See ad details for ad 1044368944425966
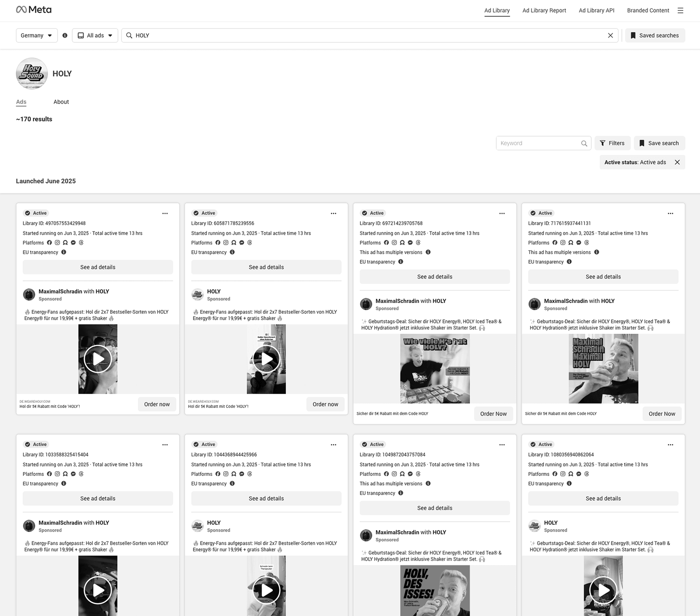The height and width of the screenshot is (616, 700). pyautogui.click(x=266, y=498)
